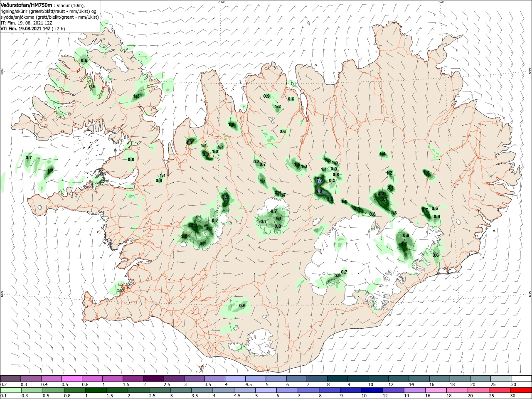The width and height of the screenshot is (532, 399).
Task: Click the dark teal snow swatch between 8 and 9
Action: pos(337,379)
